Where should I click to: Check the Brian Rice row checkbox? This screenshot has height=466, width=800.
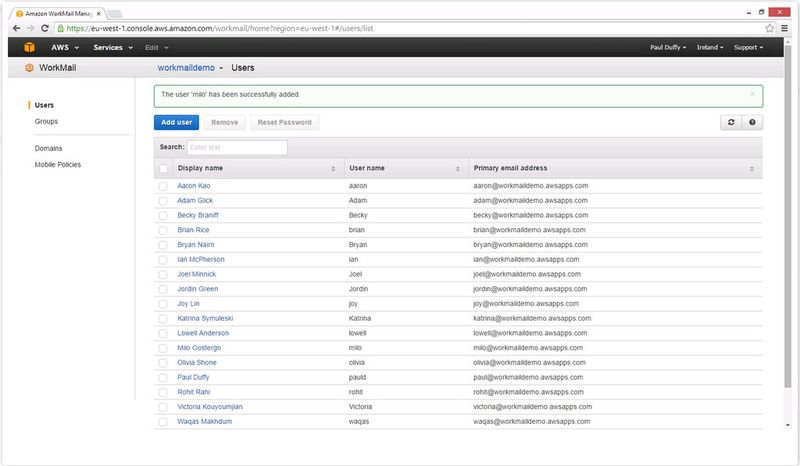[163, 231]
